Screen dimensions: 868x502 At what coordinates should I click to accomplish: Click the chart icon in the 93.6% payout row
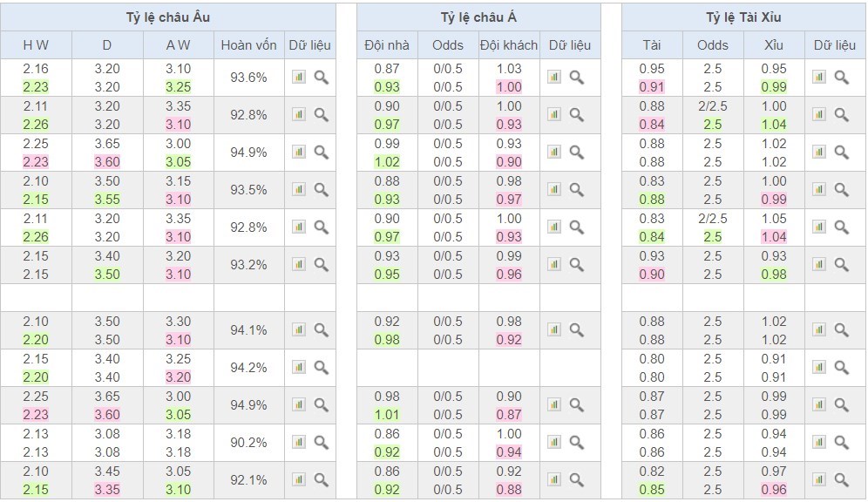tap(299, 78)
